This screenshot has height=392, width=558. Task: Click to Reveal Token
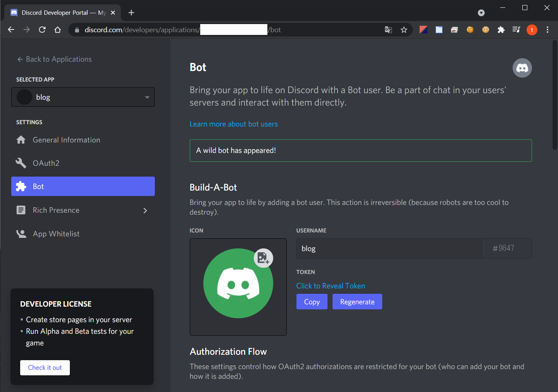point(331,286)
